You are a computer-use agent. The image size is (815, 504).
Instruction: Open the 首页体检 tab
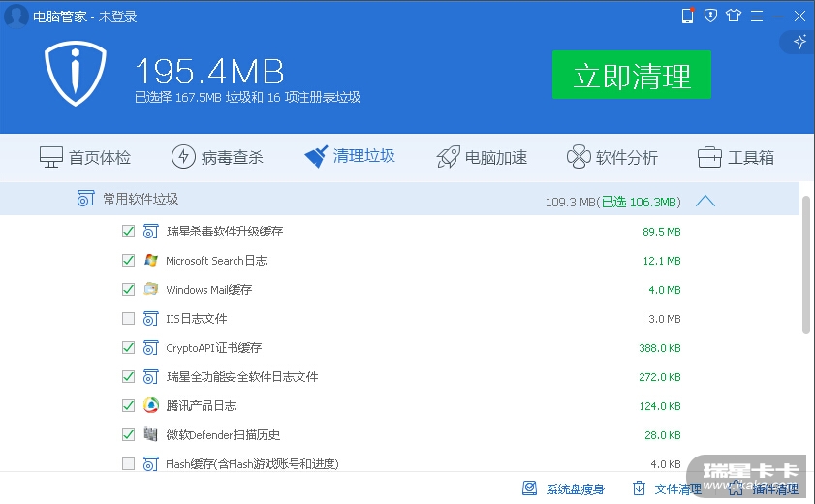(x=85, y=157)
